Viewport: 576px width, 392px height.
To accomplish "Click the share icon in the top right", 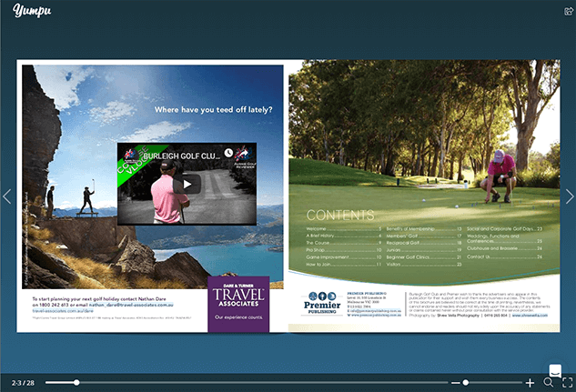I will (567, 12).
